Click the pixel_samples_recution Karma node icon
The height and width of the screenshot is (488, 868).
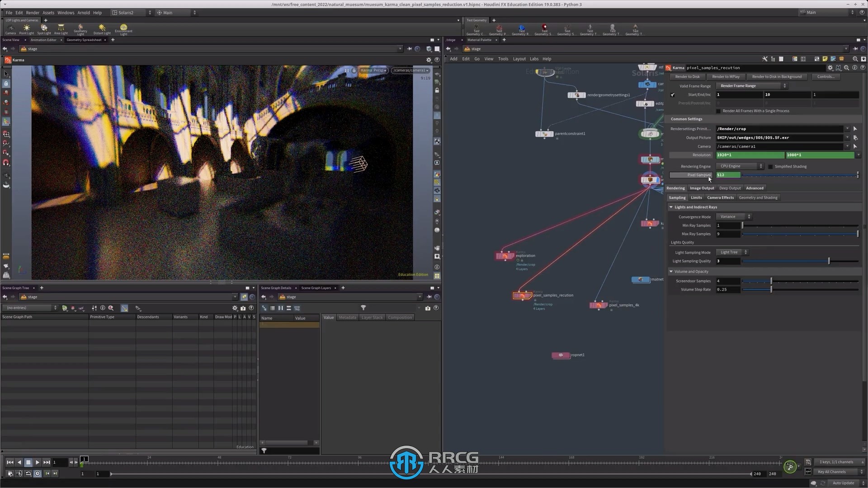(522, 296)
